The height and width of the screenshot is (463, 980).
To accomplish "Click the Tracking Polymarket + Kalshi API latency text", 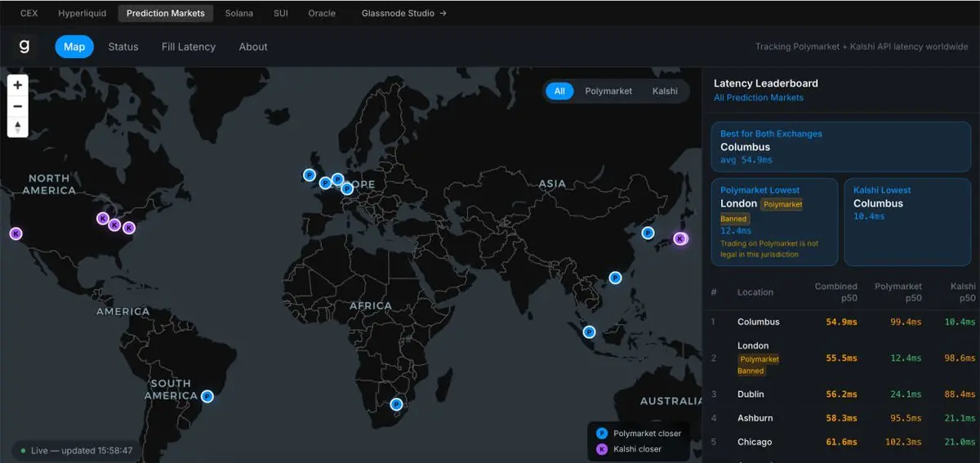I will pos(862,47).
